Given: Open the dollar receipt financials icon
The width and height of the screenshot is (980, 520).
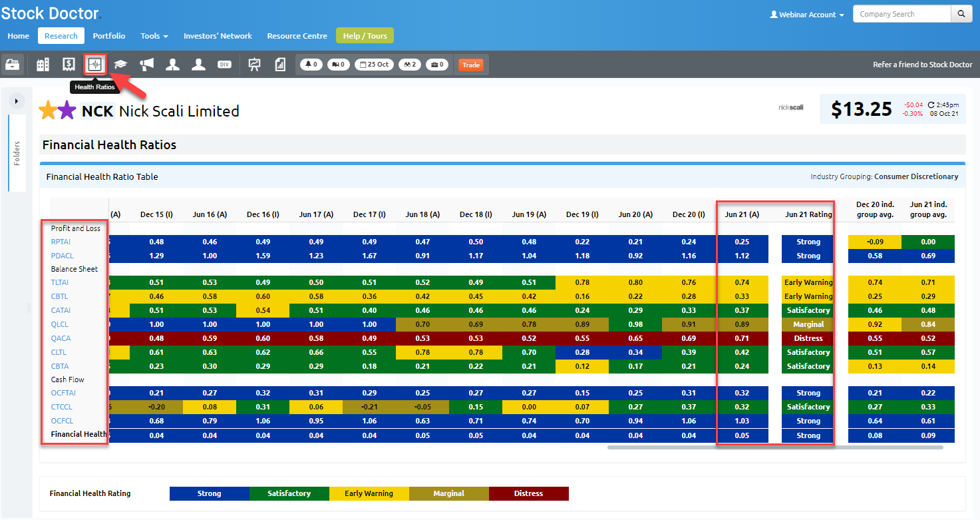Looking at the screenshot, I should pyautogui.click(x=69, y=65).
